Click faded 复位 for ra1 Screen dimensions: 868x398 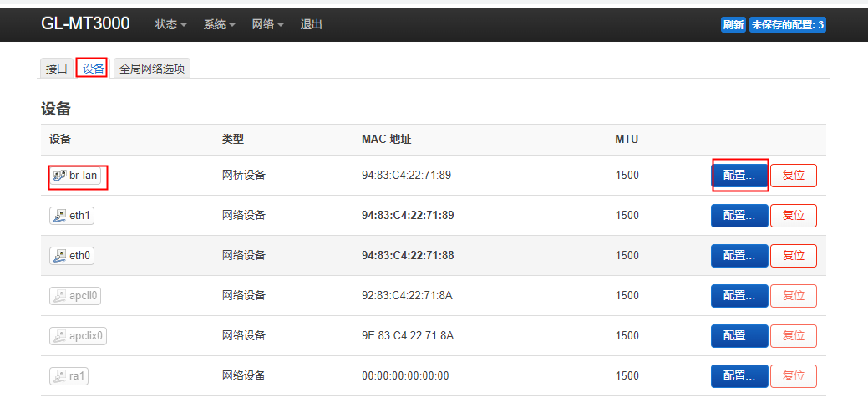[794, 376]
